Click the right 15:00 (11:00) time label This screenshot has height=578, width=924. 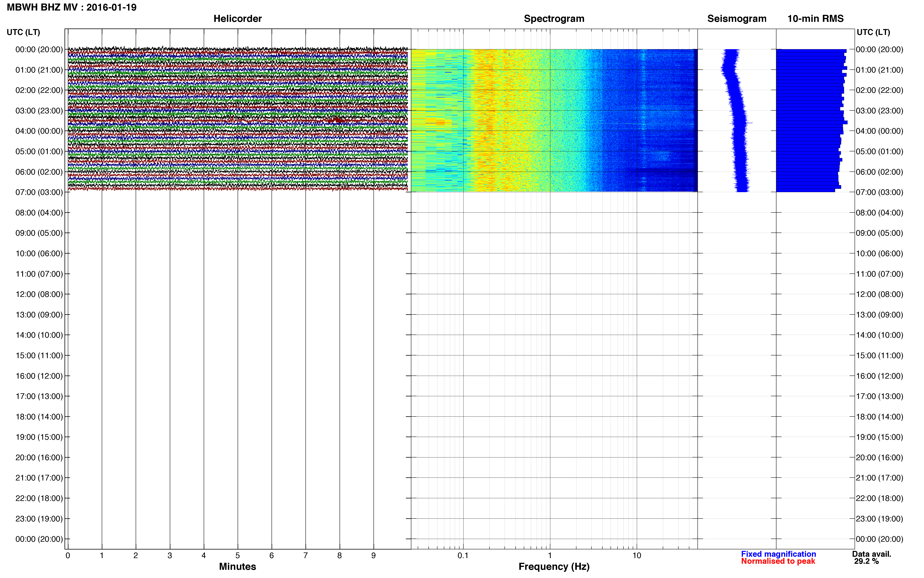point(879,355)
